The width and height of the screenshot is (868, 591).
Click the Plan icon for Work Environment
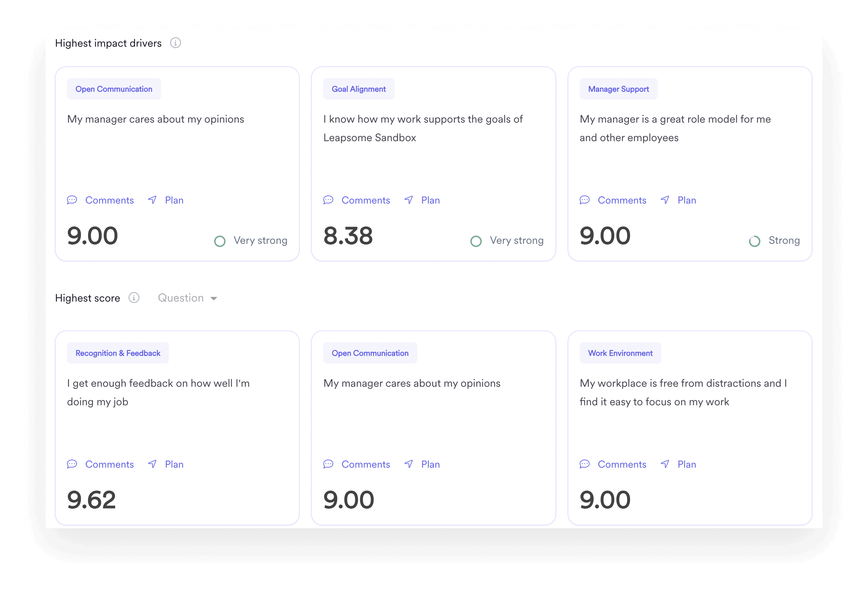click(x=663, y=464)
